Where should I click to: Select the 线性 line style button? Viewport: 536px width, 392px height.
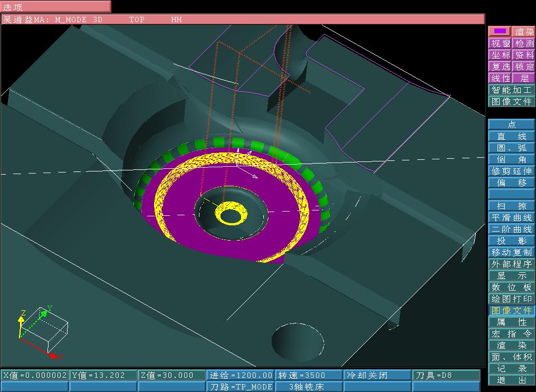[x=500, y=78]
